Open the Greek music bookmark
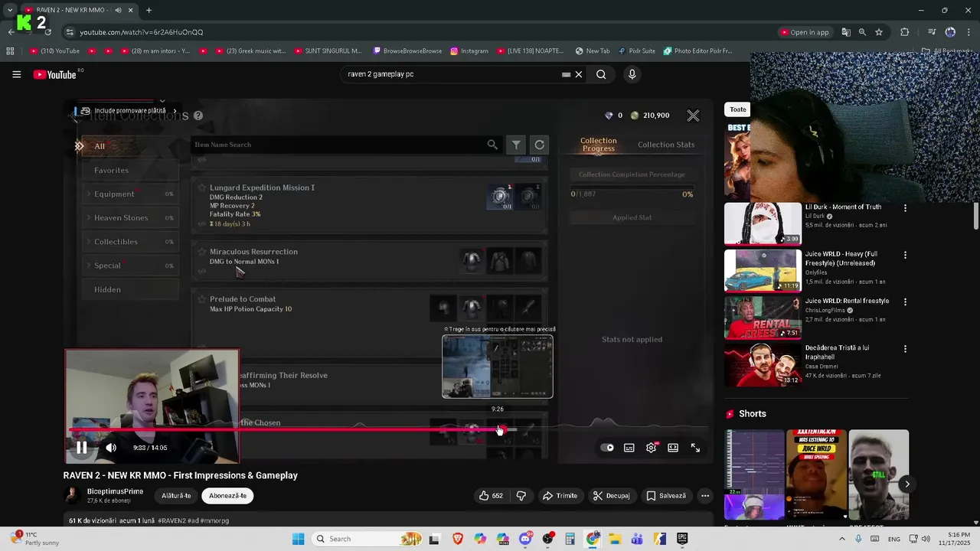 pyautogui.click(x=250, y=51)
